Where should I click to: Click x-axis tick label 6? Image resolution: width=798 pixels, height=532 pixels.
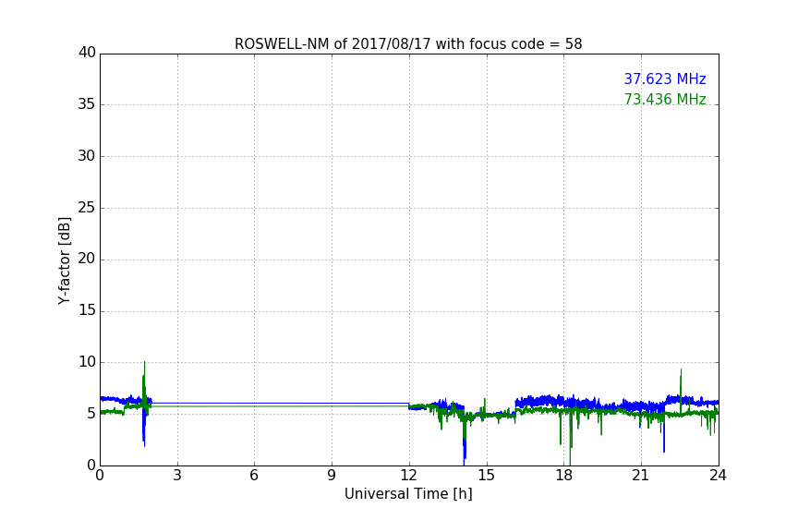point(254,476)
